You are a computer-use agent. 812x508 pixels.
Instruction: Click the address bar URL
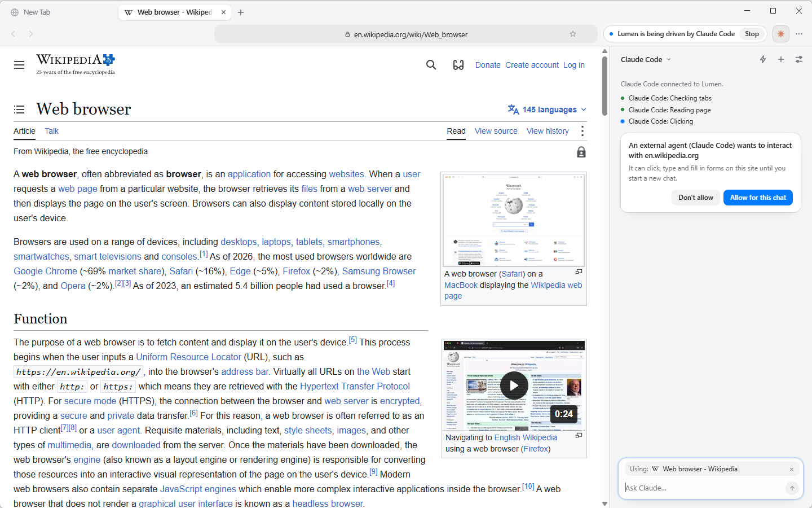tap(411, 34)
